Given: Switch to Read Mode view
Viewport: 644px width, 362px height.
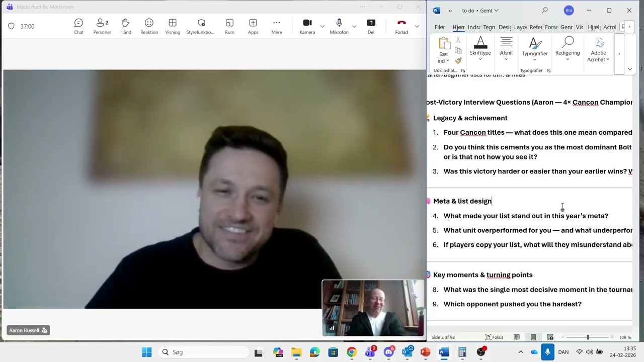Looking at the screenshot, I should [516, 337].
